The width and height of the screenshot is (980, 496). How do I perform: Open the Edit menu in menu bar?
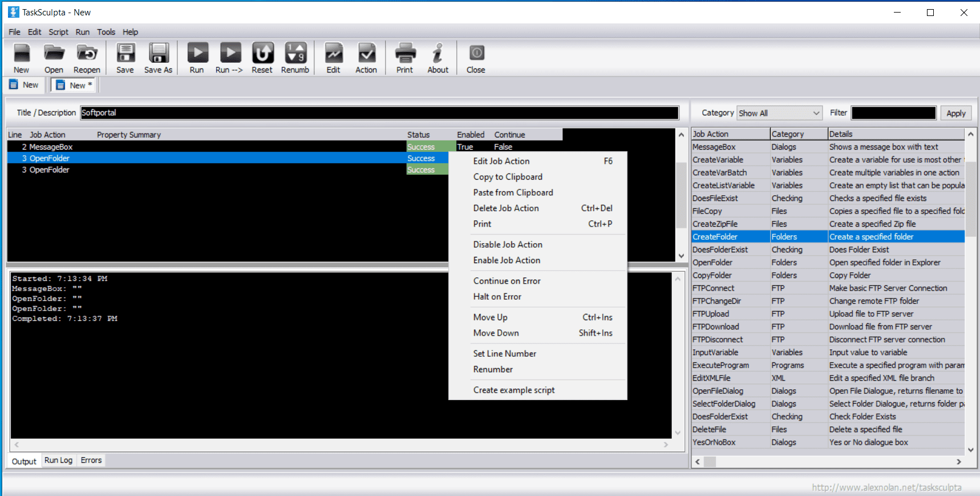click(x=35, y=32)
